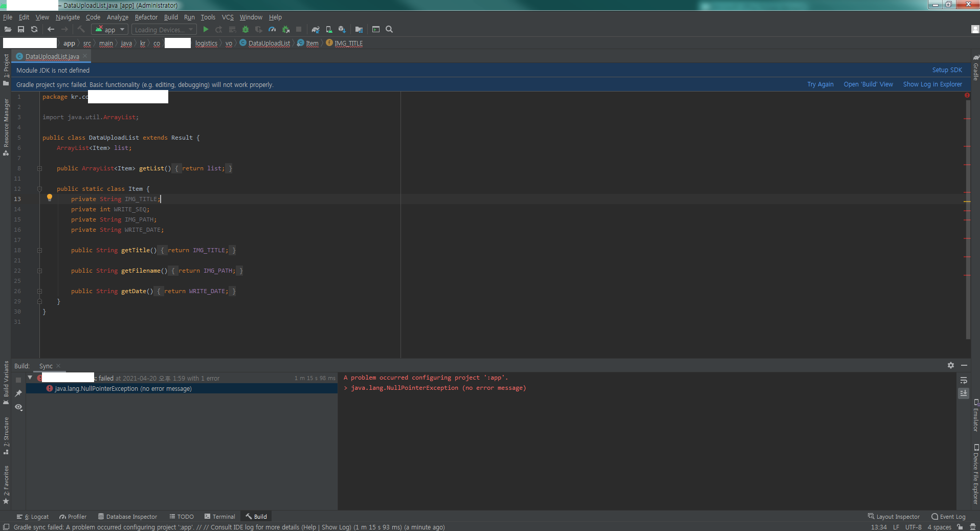Open Project Structure with the folder toolbar icon
The width and height of the screenshot is (980, 531).
click(358, 29)
